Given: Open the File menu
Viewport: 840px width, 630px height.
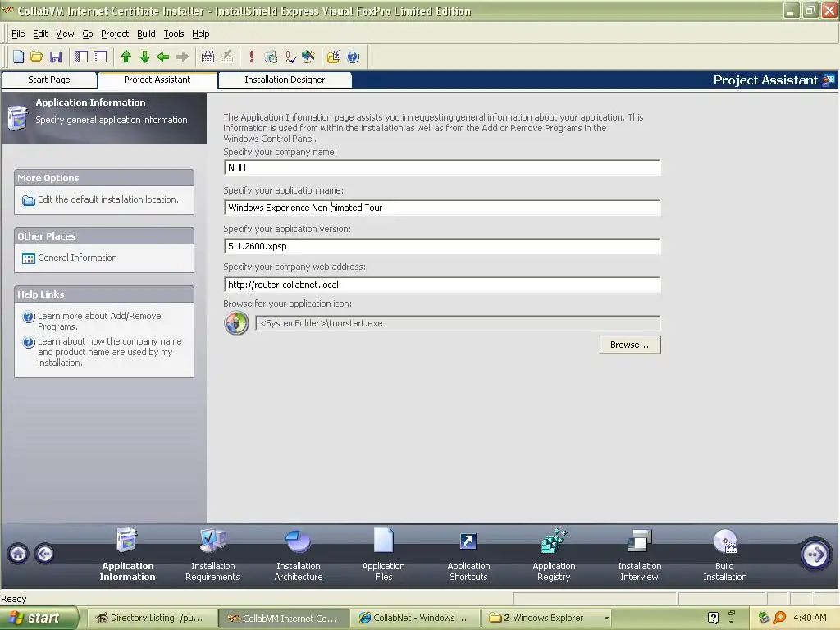Looking at the screenshot, I should [18, 34].
